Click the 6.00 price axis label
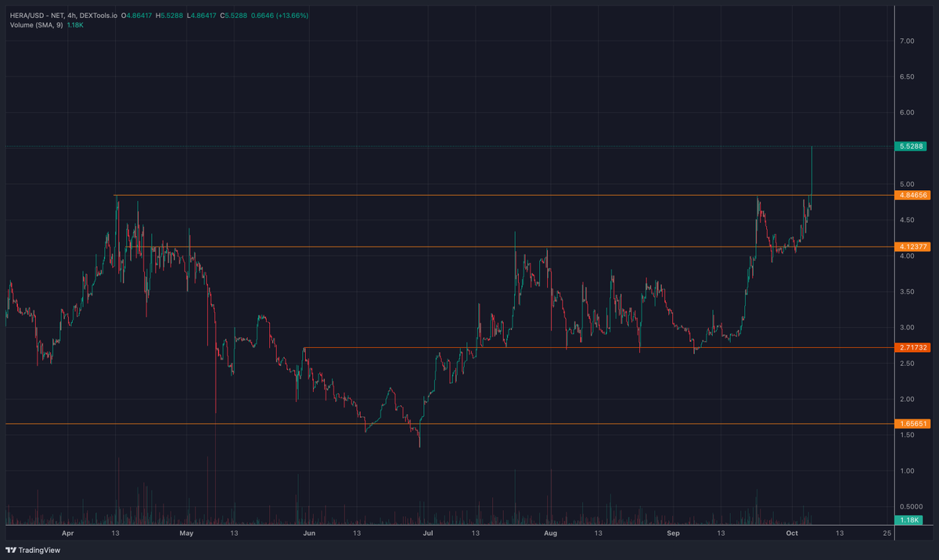Viewport: 939px width, 560px height. click(907, 113)
